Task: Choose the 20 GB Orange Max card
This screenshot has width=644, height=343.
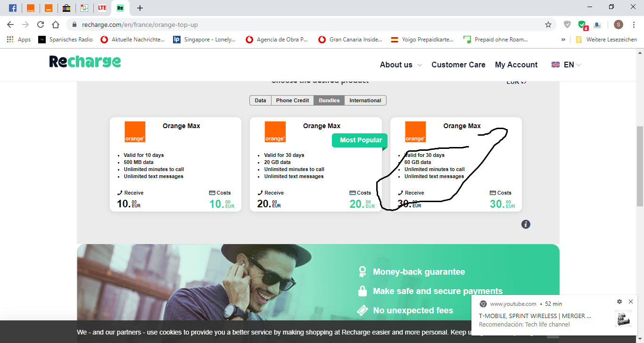Action: 316,164
